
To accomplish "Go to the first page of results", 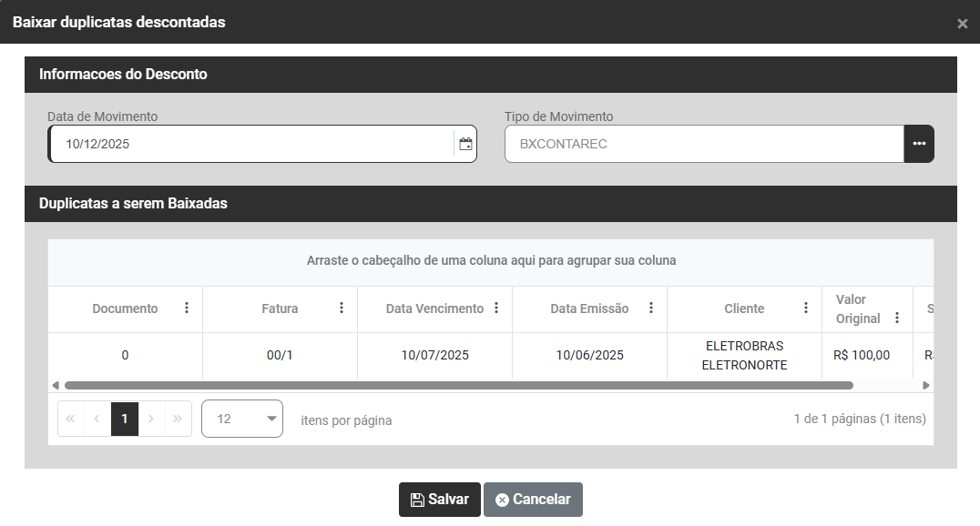I will 71,419.
